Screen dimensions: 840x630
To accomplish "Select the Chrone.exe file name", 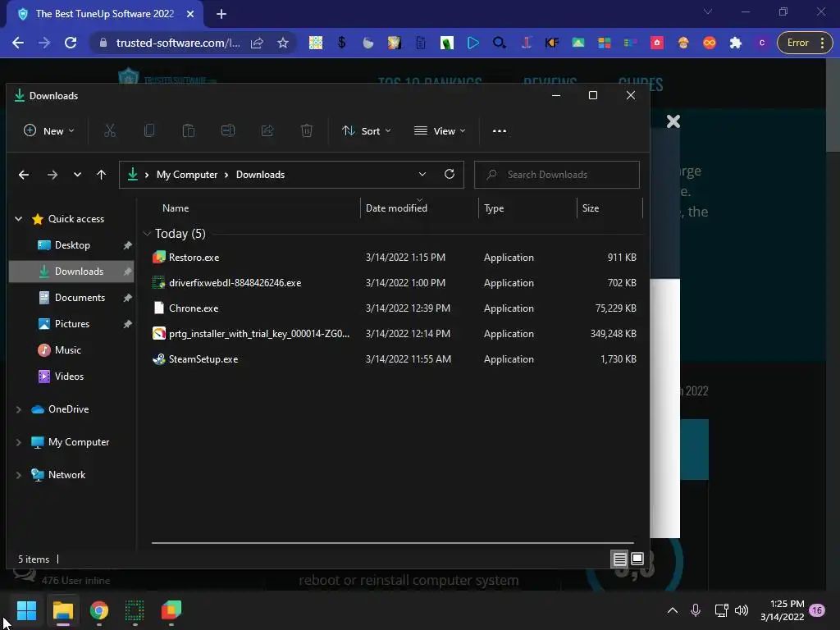I will pos(194,308).
